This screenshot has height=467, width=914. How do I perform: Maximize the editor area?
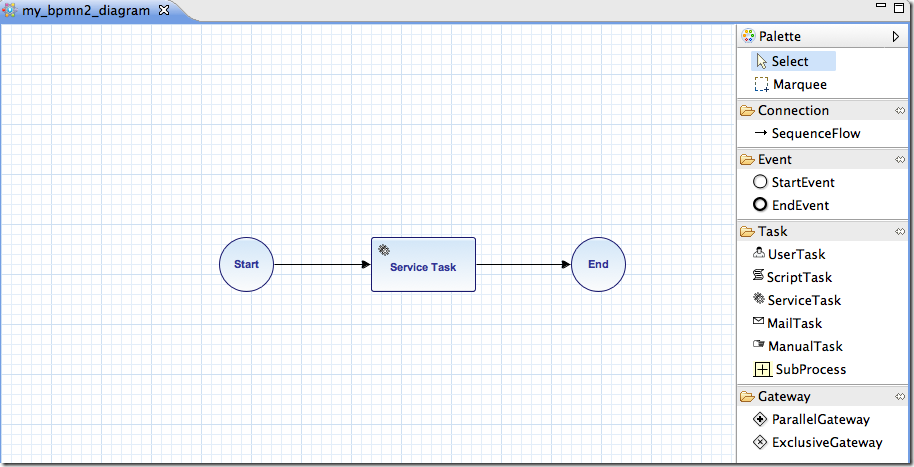899,8
